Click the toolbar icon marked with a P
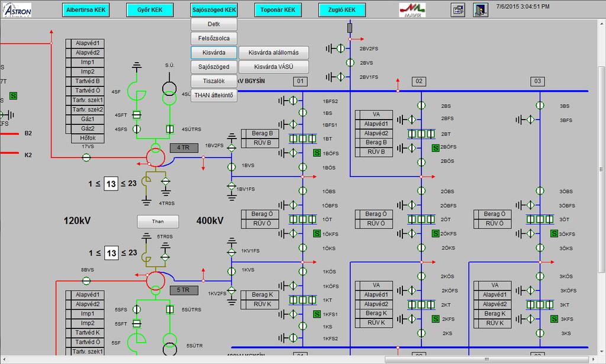 pyautogui.click(x=458, y=9)
